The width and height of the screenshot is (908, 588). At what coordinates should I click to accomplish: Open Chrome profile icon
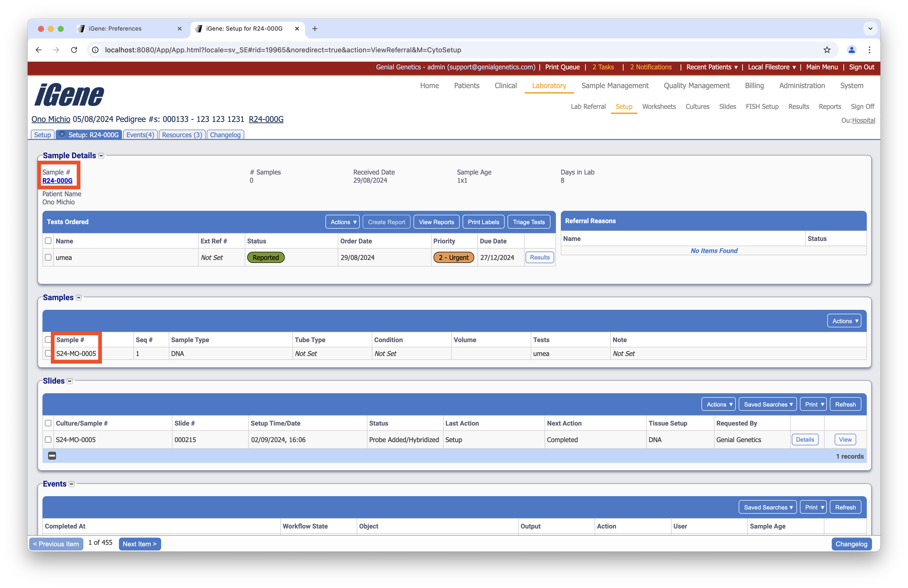click(851, 50)
